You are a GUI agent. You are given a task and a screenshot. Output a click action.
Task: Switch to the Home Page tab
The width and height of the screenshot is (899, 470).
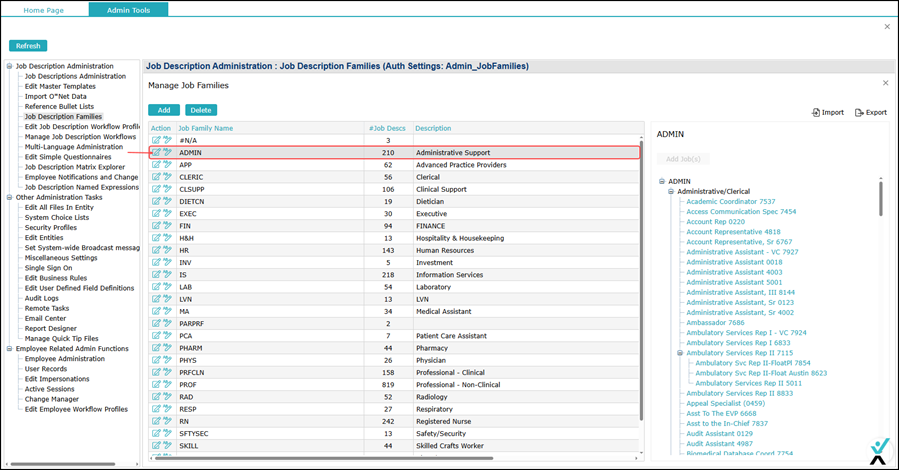(x=44, y=10)
